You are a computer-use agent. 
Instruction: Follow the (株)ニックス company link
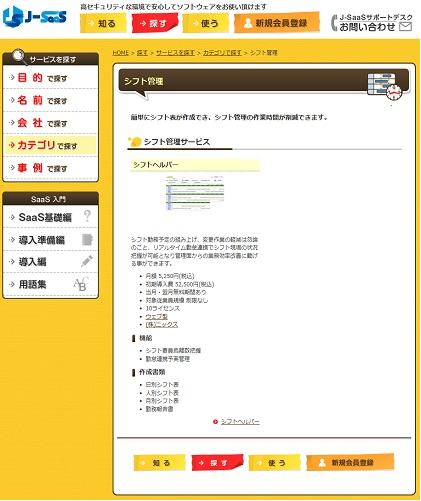point(162,324)
